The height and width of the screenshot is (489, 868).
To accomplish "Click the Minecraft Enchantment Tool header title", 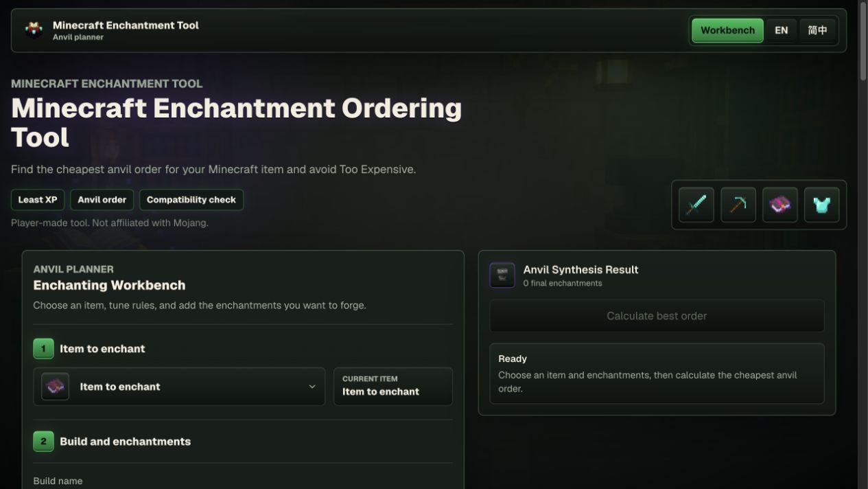I will [x=126, y=25].
